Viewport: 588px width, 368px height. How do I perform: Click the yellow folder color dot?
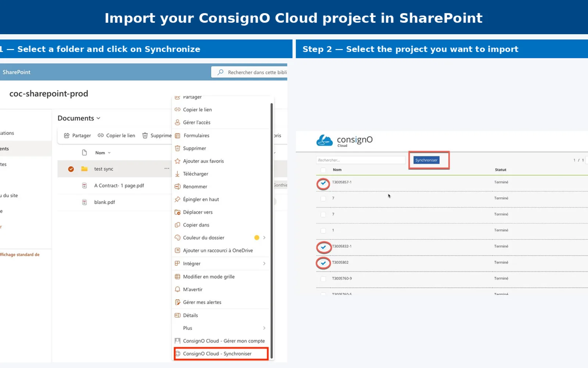pos(257,238)
